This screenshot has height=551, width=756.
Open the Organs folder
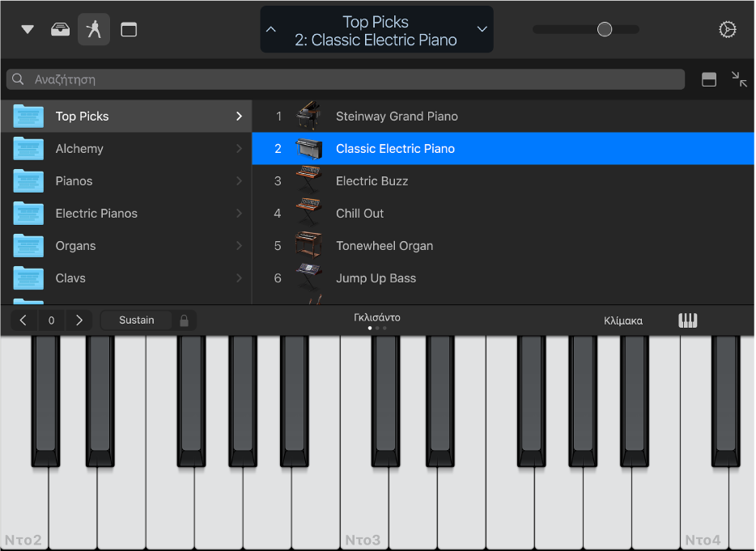126,245
